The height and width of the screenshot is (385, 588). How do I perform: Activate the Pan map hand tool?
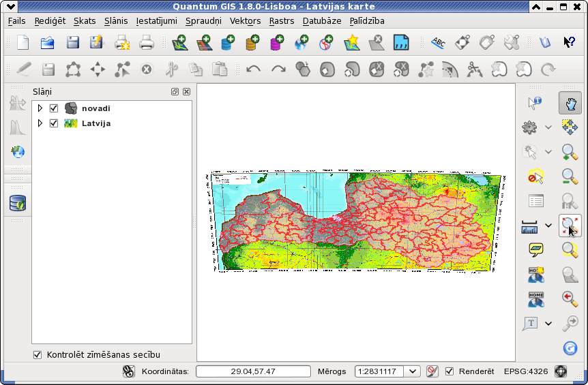point(570,103)
